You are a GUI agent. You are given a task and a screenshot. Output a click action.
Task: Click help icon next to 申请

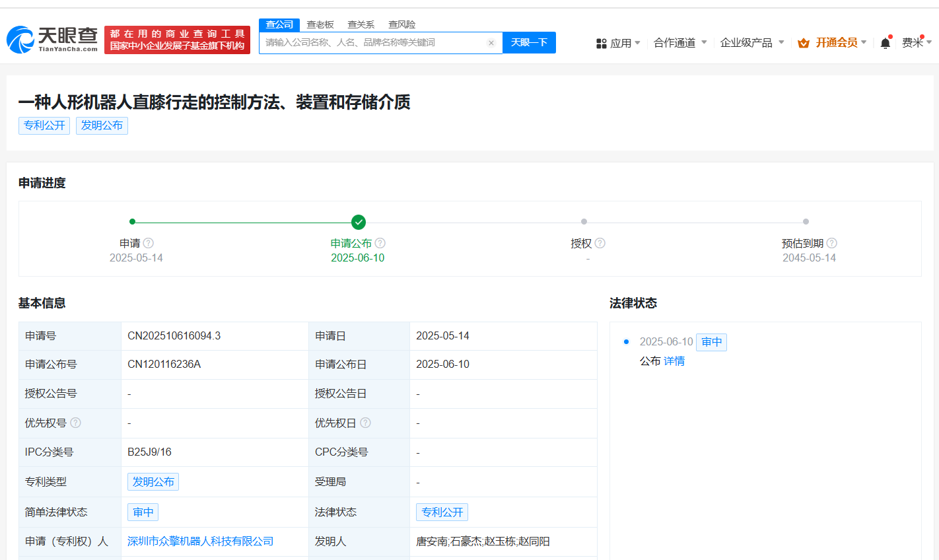pyautogui.click(x=149, y=243)
